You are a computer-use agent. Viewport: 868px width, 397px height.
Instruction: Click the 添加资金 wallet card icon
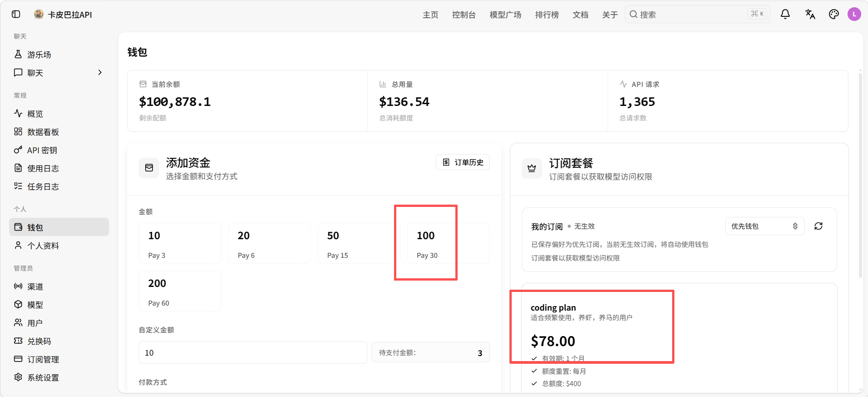(149, 168)
